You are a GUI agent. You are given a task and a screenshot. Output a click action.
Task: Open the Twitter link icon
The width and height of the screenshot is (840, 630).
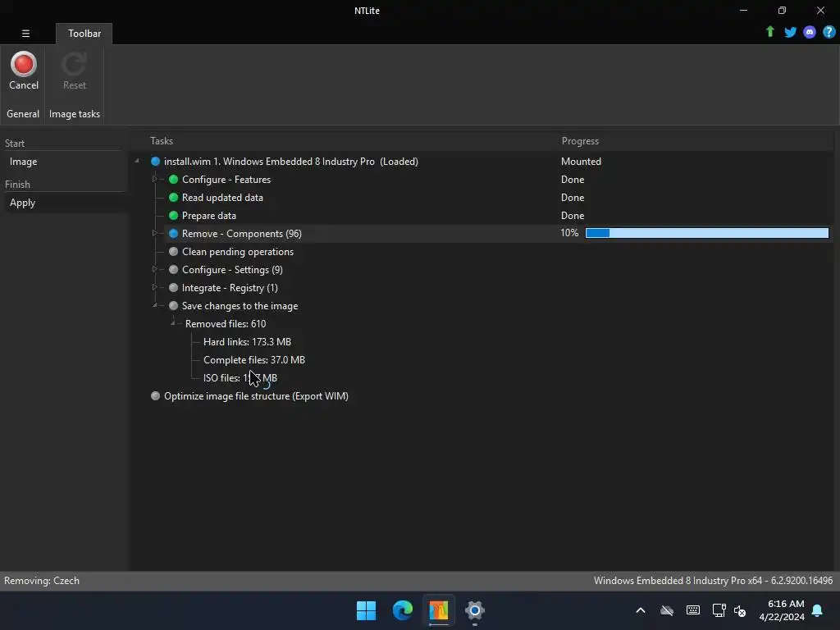point(790,32)
